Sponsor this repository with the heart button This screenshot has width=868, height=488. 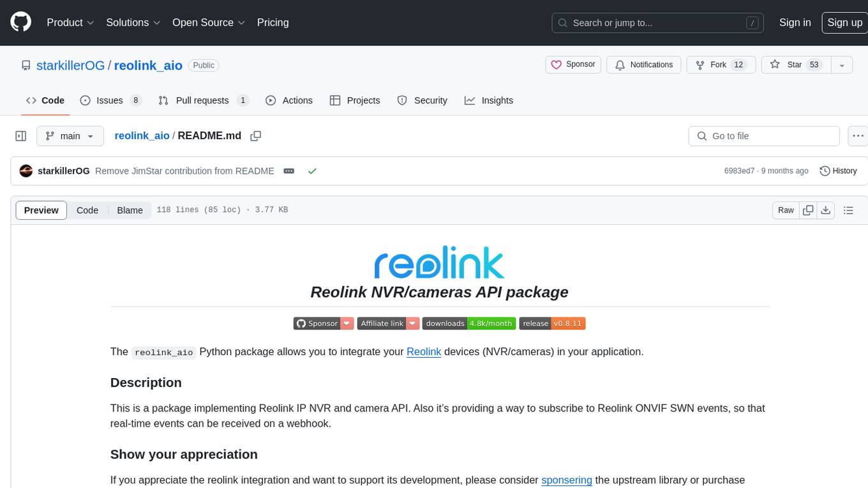click(573, 65)
